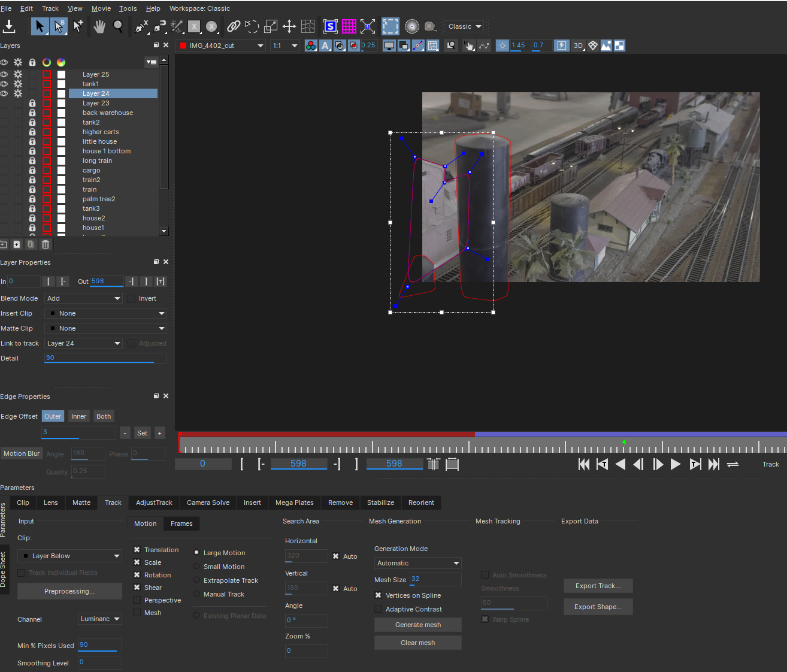
Task: Select the Area Brush dashed-rectangle tool
Action: tap(391, 26)
